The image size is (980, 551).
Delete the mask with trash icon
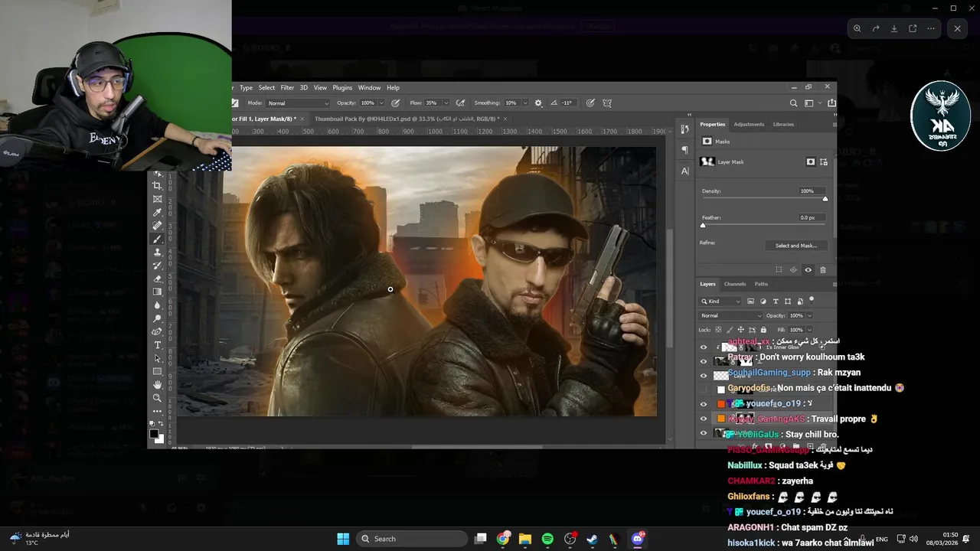(823, 270)
